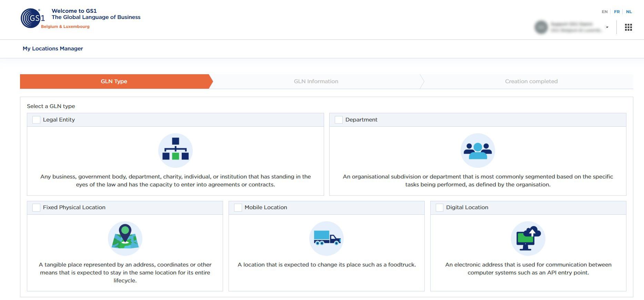
Task: Switch language to NL
Action: [x=629, y=12]
